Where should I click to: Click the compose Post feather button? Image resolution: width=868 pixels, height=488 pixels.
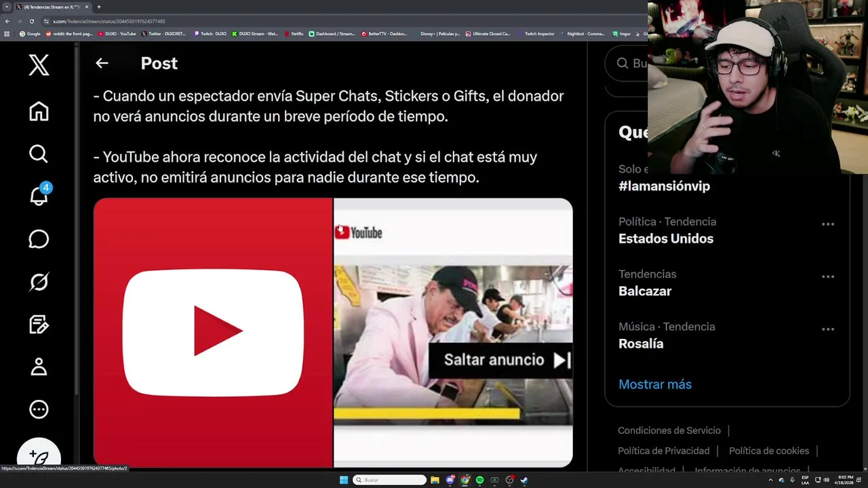pos(39,457)
